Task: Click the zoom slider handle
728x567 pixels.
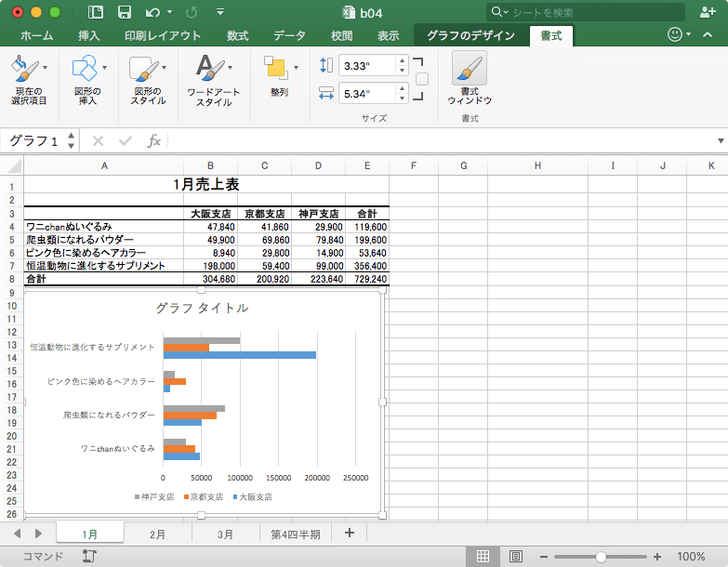Action: (x=601, y=557)
